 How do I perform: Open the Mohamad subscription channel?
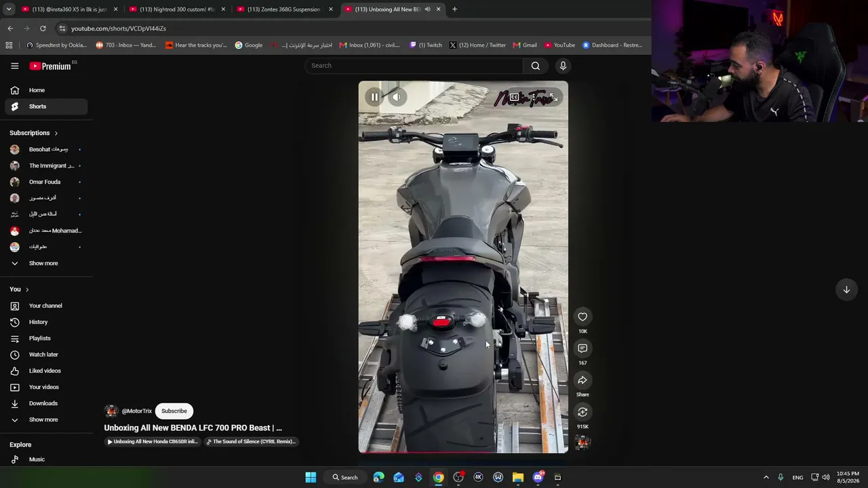pyautogui.click(x=46, y=230)
